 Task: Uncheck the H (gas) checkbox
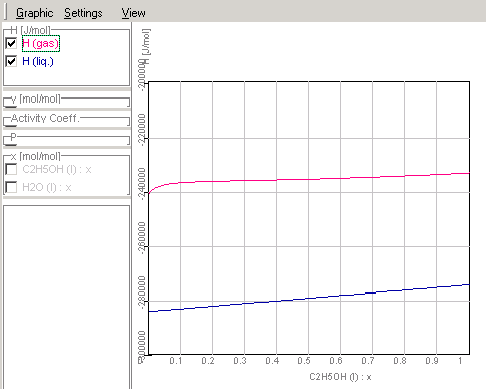coord(11,43)
